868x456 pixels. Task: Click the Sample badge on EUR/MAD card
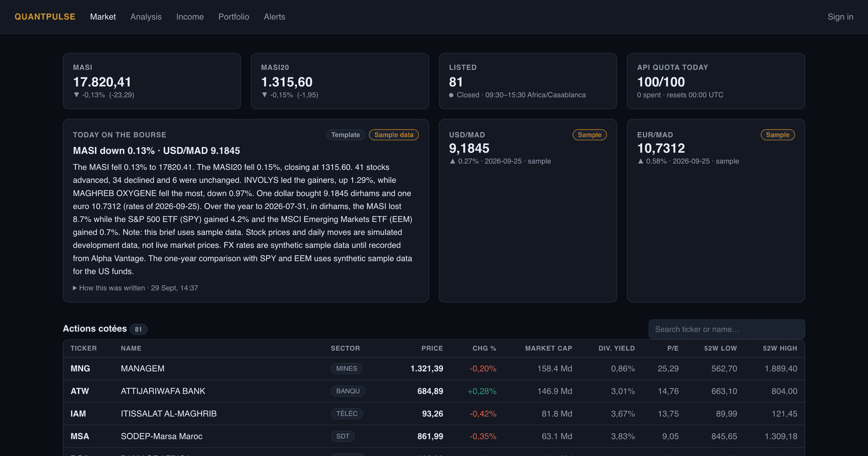[x=777, y=135]
